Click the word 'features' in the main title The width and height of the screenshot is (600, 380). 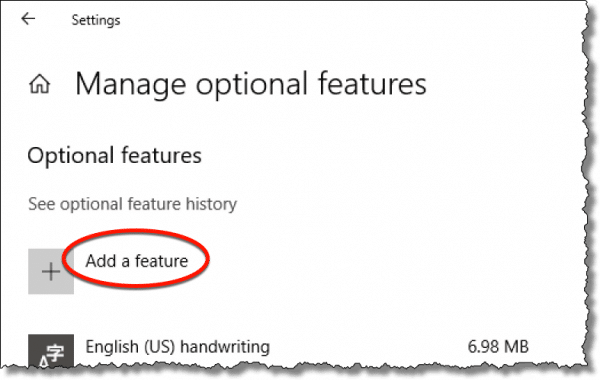372,83
